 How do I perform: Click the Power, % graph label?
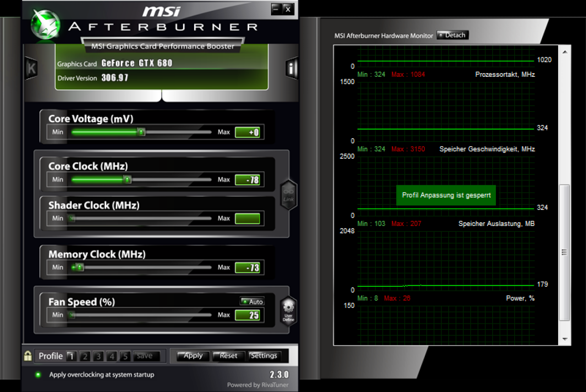tap(520, 298)
